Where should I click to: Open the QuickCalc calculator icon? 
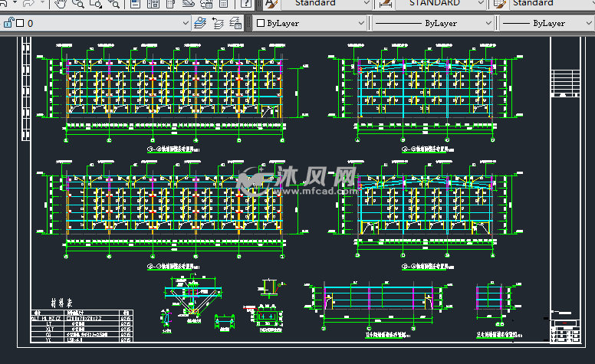tap(223, 4)
